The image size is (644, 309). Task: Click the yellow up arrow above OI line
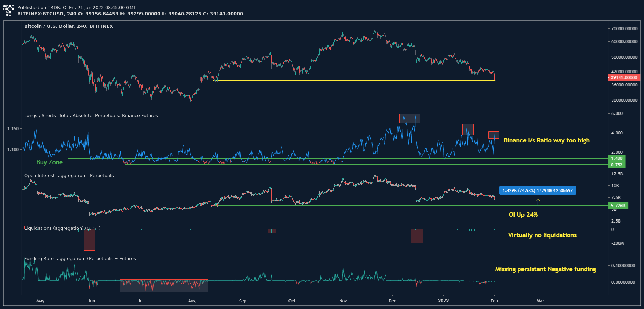point(537,202)
